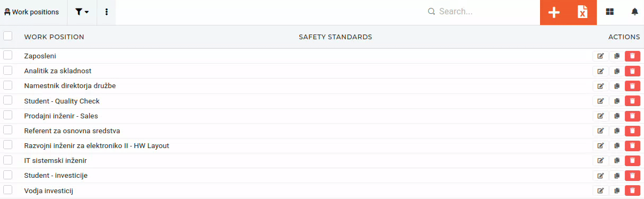This screenshot has height=199, width=644.
Task: Open the notifications bell icon
Action: click(x=634, y=12)
